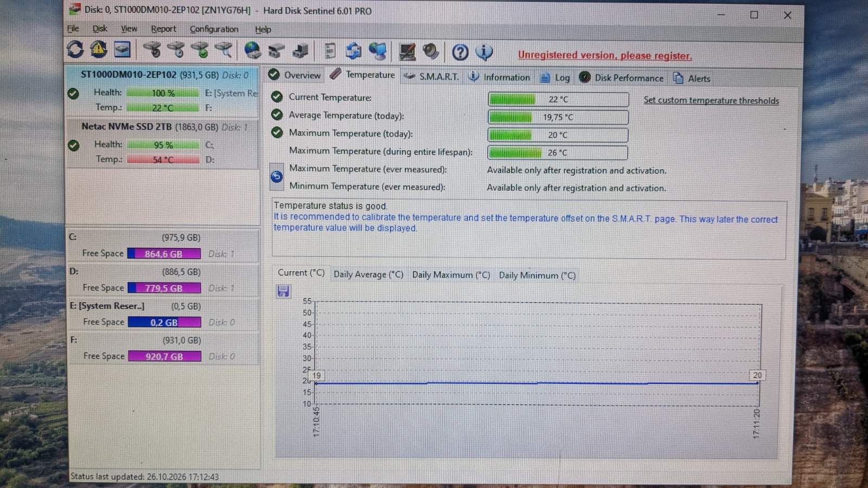Select the Daily Minimum (°C) graph tab
Screen dimensions: 868x488
(x=537, y=275)
